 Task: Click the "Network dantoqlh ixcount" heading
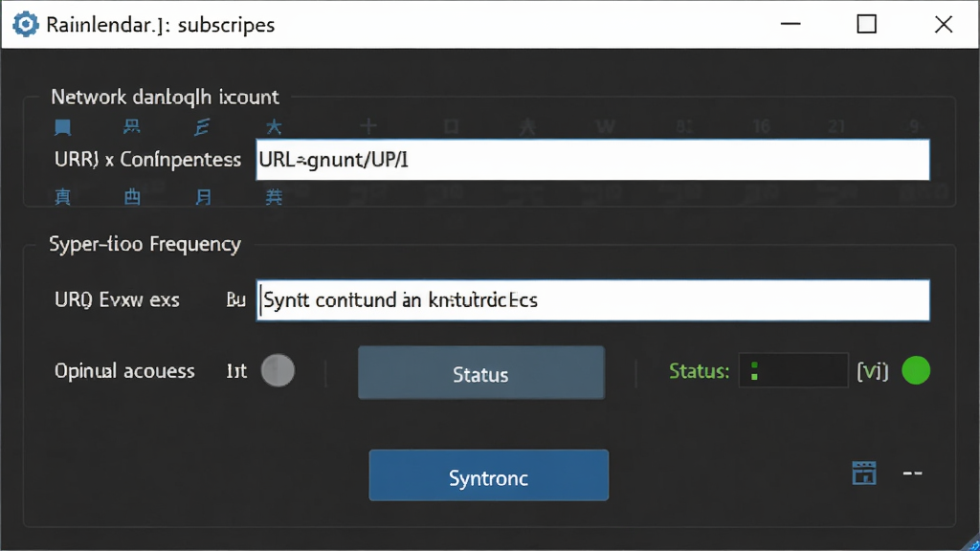[x=165, y=97]
